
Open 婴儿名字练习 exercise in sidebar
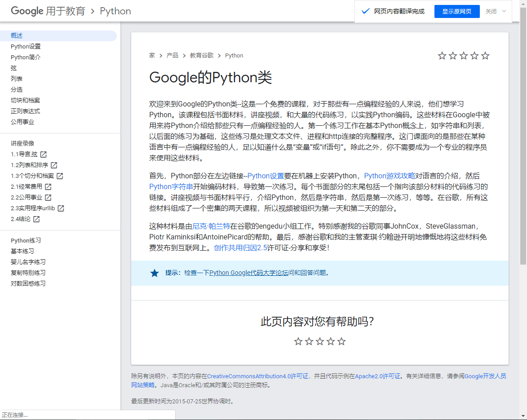pyautogui.click(x=28, y=262)
